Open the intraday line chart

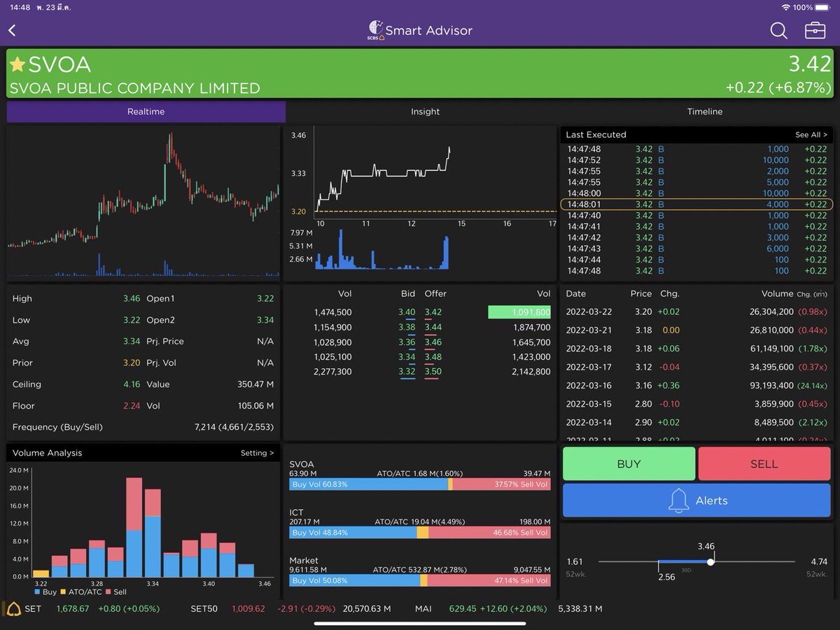(420, 203)
